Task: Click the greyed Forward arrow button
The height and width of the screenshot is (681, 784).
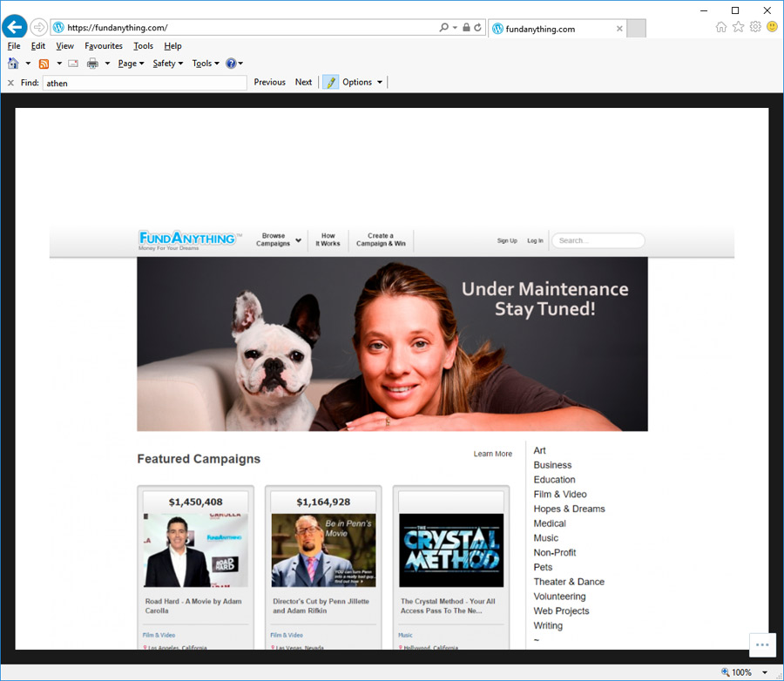Action: coord(38,27)
